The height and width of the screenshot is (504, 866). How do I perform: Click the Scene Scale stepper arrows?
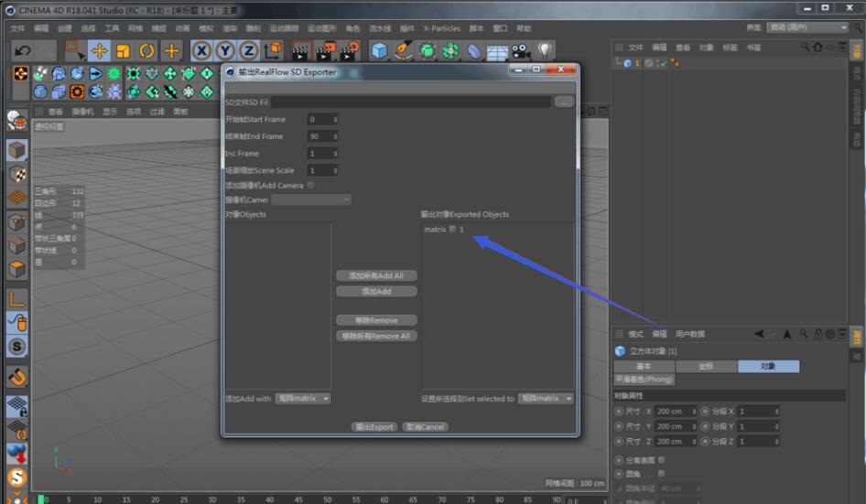(335, 170)
